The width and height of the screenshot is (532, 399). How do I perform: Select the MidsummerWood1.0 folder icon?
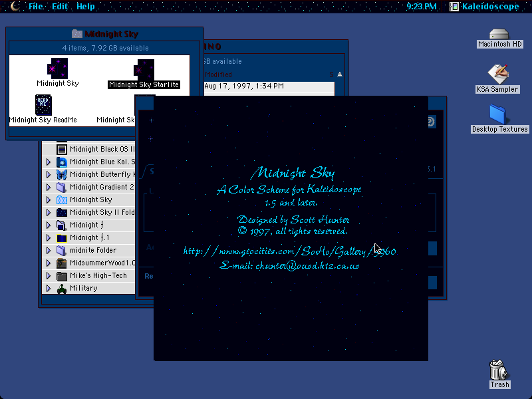pyautogui.click(x=62, y=263)
